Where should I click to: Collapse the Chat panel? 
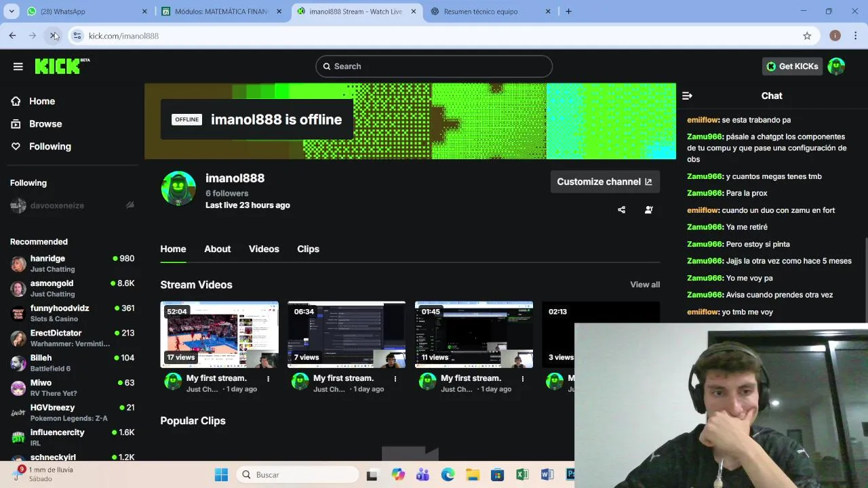687,96
